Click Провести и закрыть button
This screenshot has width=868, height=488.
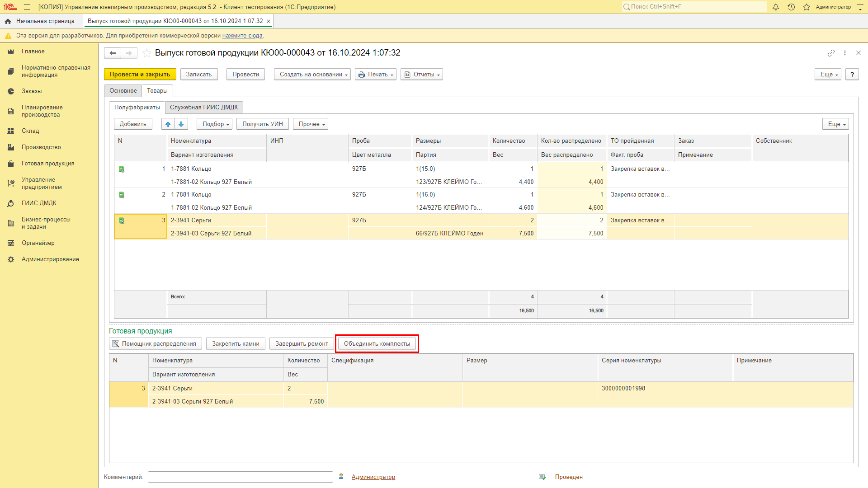(x=140, y=75)
